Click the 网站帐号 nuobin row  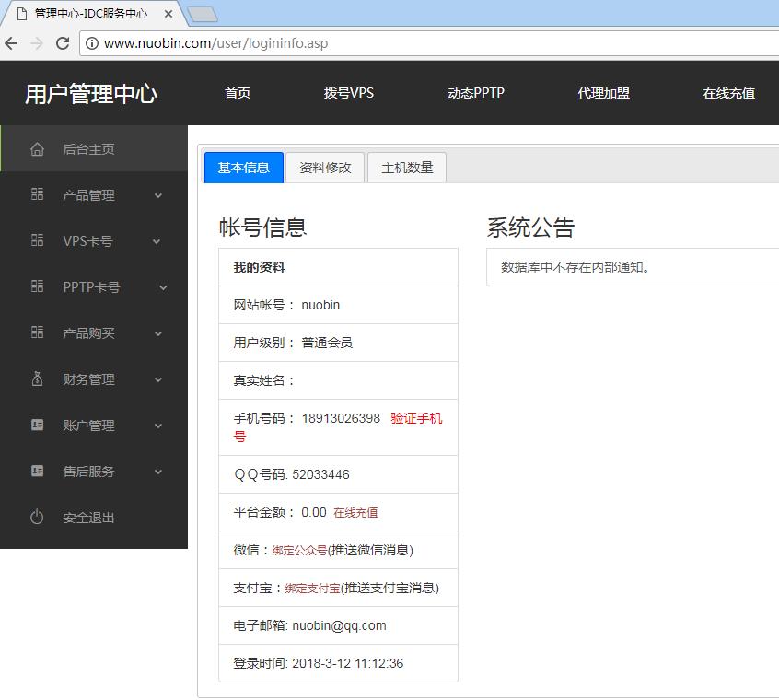tap(338, 305)
